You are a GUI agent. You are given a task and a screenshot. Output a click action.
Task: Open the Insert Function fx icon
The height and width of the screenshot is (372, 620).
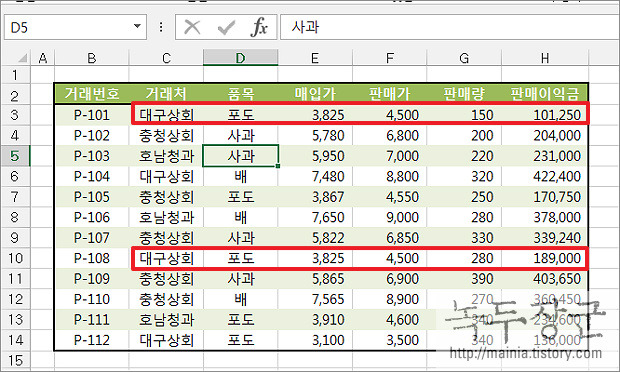(259, 27)
